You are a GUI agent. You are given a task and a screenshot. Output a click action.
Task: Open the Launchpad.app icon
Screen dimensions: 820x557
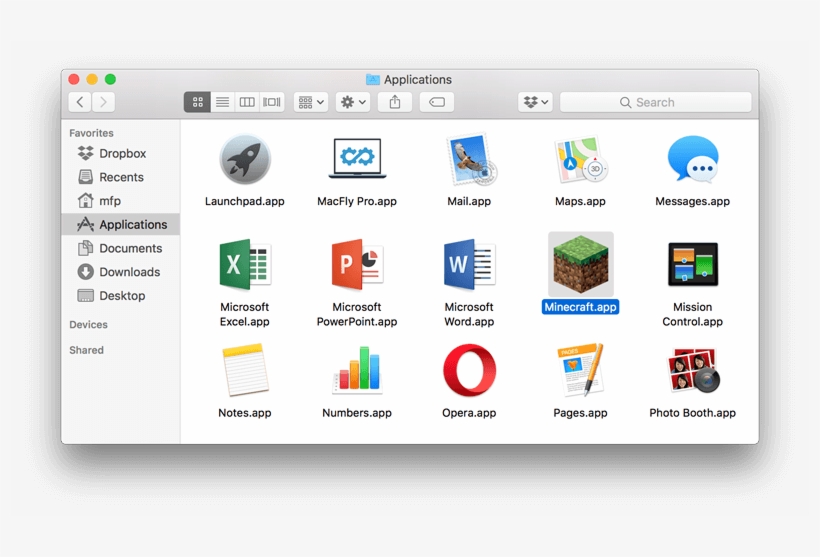244,160
